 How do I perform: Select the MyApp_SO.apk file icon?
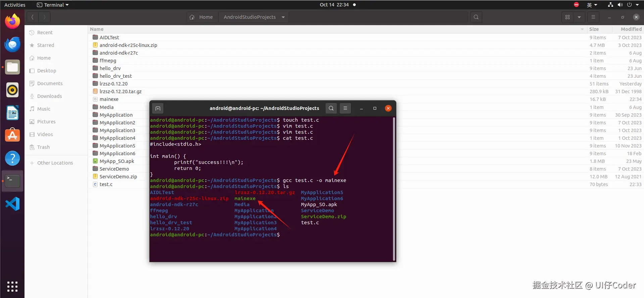click(95, 161)
